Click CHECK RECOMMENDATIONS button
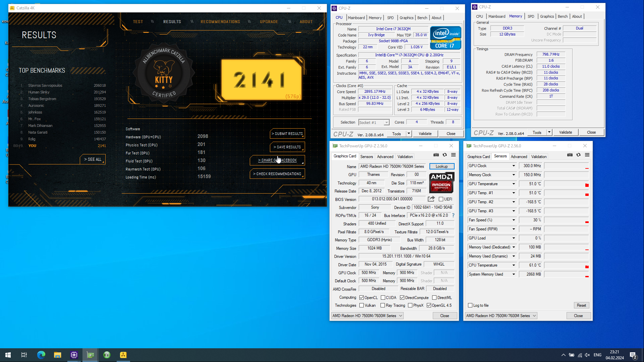Image resolution: width=644 pixels, height=362 pixels. pos(277,174)
